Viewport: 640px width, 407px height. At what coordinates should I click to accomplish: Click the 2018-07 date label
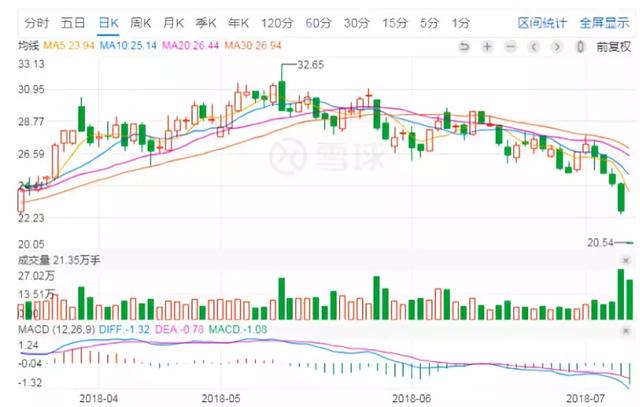585,398
